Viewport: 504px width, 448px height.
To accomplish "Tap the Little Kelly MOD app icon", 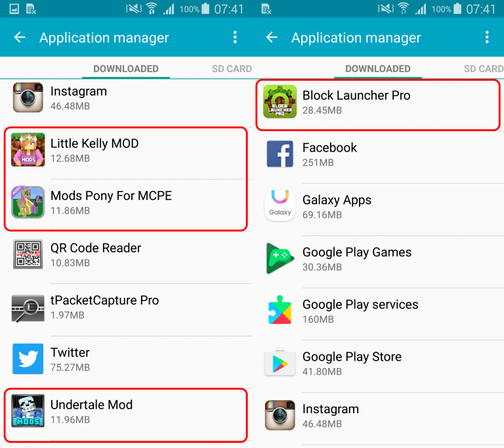I will [28, 150].
